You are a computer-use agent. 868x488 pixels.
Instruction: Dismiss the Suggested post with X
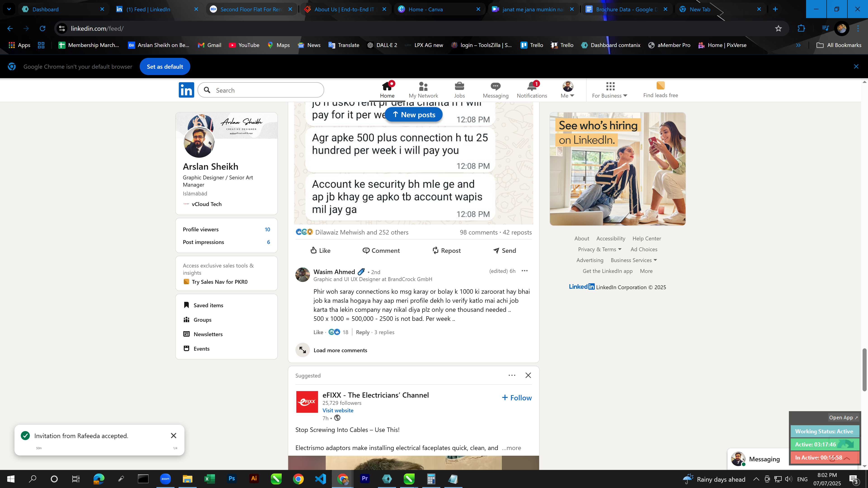pyautogui.click(x=528, y=375)
